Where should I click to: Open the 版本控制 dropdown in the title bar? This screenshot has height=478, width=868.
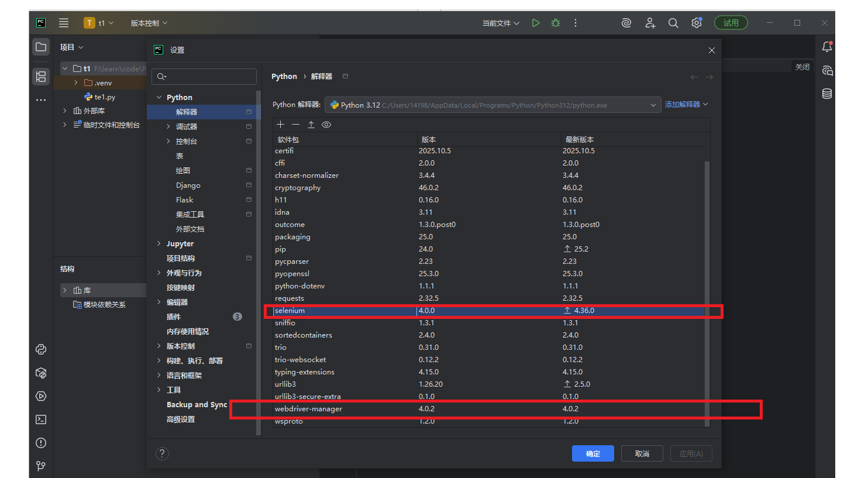click(x=149, y=23)
